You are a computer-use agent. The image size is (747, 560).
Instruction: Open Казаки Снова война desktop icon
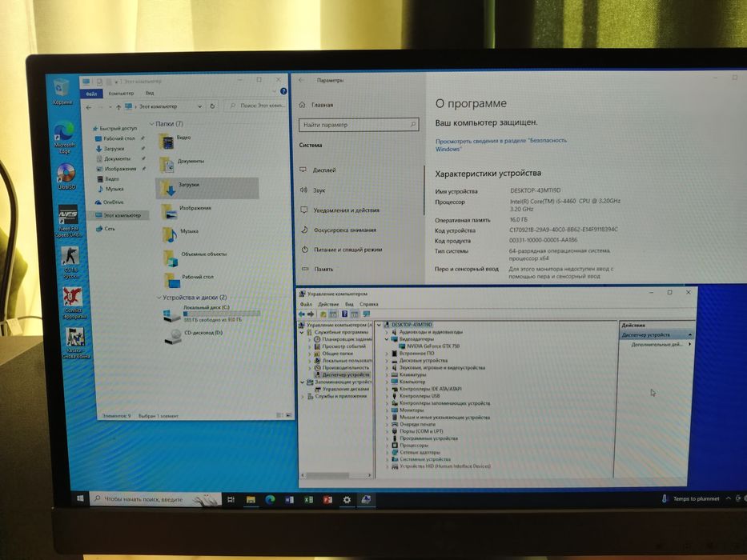point(75,343)
